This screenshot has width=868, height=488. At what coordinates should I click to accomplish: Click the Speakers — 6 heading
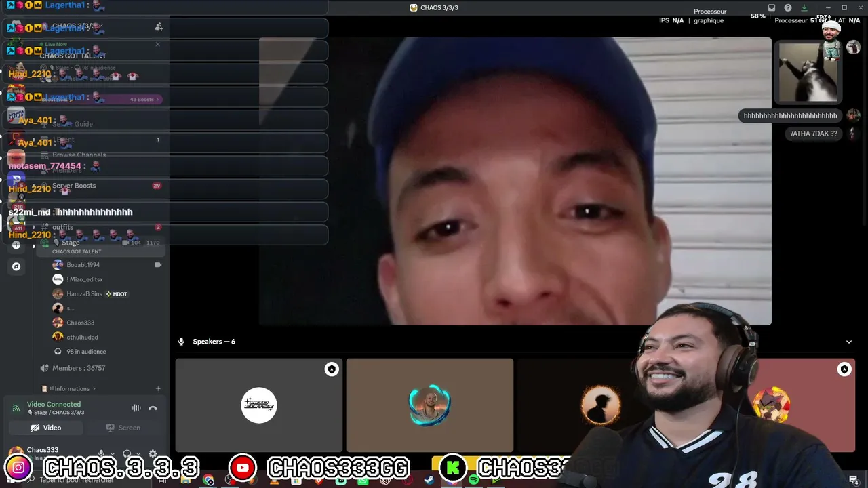214,342
